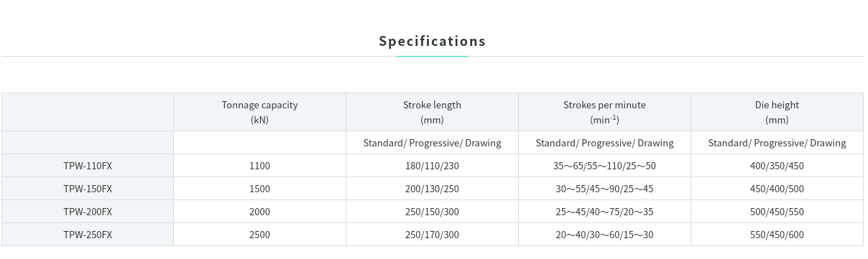Click the 2000 tonnage capacity cell
The height and width of the screenshot is (259, 868).
pos(259,212)
